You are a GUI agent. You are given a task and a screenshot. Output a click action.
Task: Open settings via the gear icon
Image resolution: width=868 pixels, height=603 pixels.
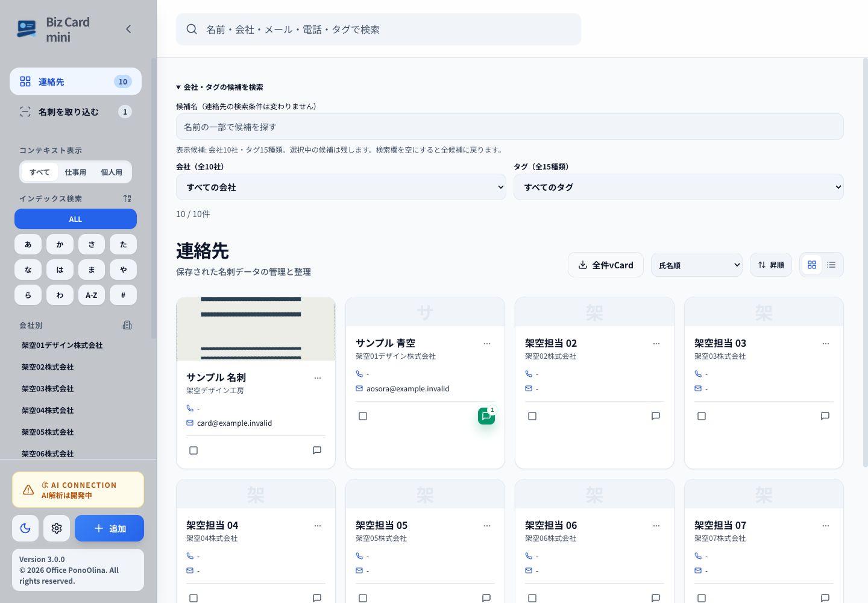point(57,528)
